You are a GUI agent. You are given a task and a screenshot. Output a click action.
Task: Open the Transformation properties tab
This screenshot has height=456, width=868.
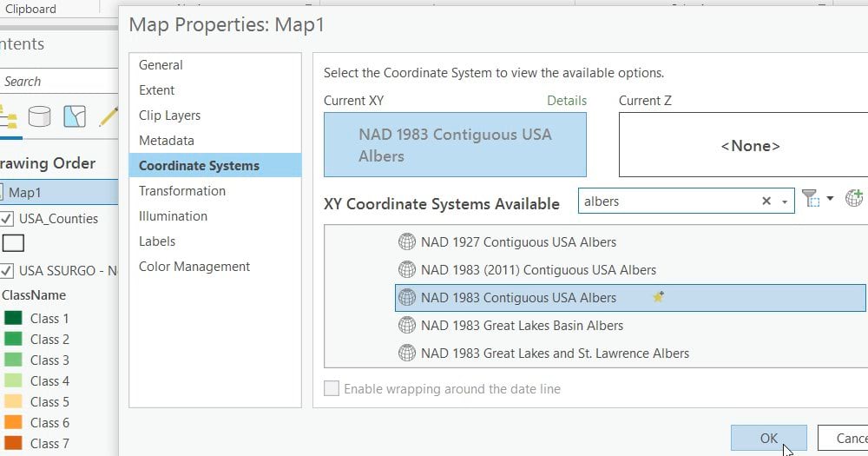coord(182,191)
